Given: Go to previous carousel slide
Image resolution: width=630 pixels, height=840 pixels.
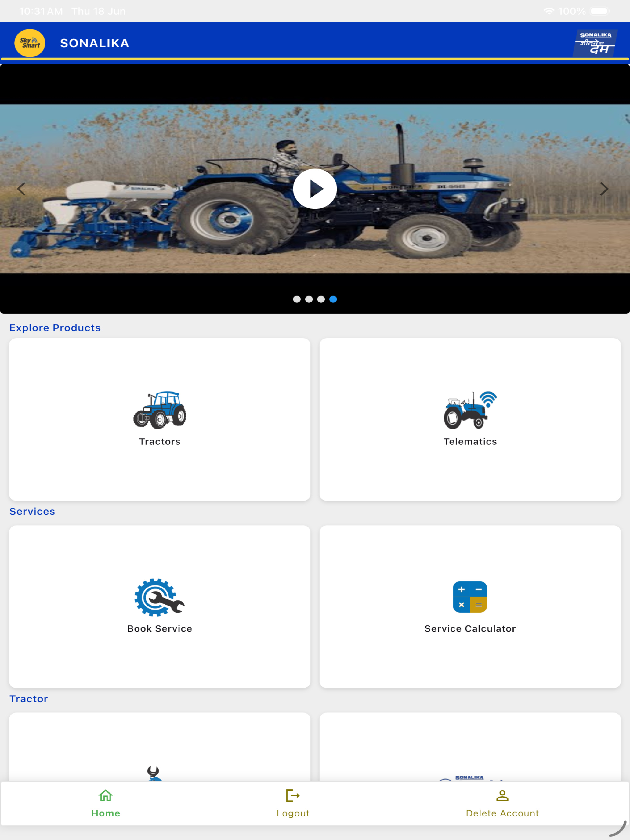Looking at the screenshot, I should [x=21, y=189].
